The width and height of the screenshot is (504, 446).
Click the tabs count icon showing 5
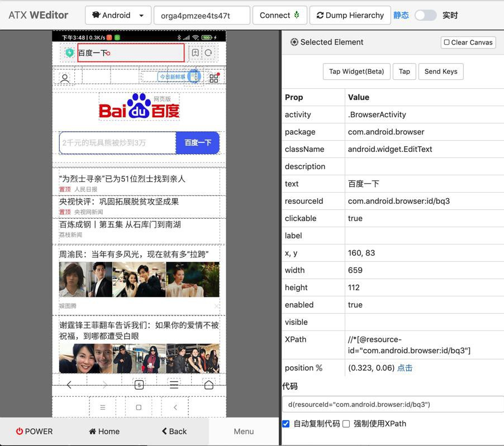tap(139, 385)
